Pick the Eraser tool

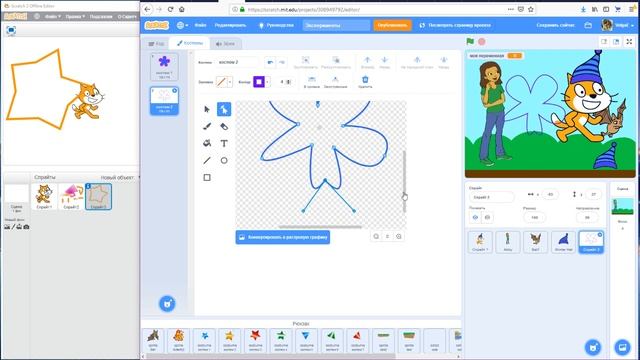click(x=224, y=127)
